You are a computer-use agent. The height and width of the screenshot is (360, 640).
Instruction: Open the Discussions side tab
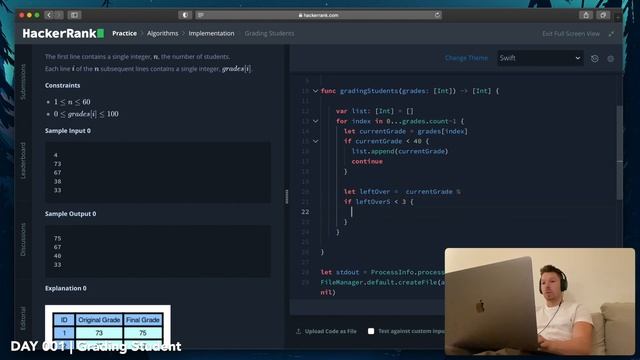pyautogui.click(x=23, y=240)
